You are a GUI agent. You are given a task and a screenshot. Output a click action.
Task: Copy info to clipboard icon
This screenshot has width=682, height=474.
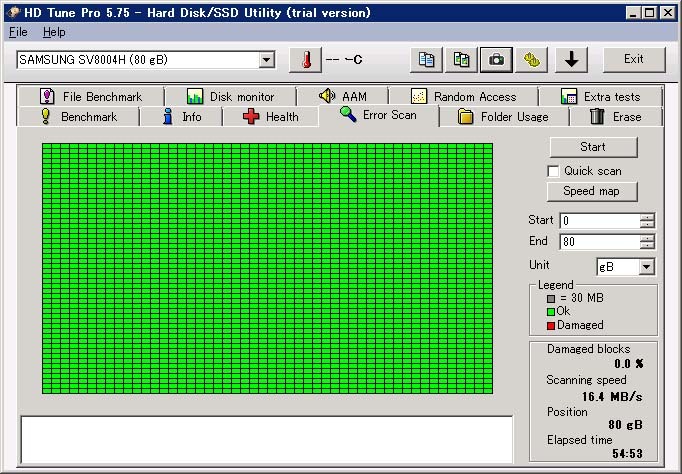click(426, 60)
